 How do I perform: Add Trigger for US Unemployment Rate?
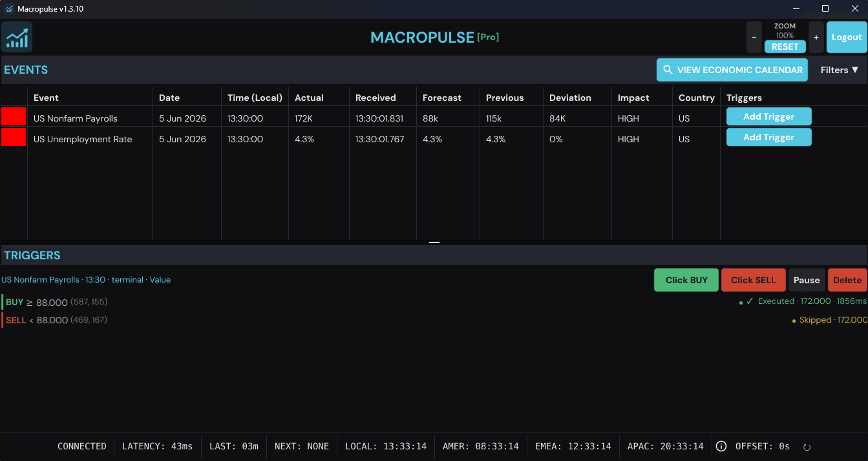pyautogui.click(x=768, y=137)
